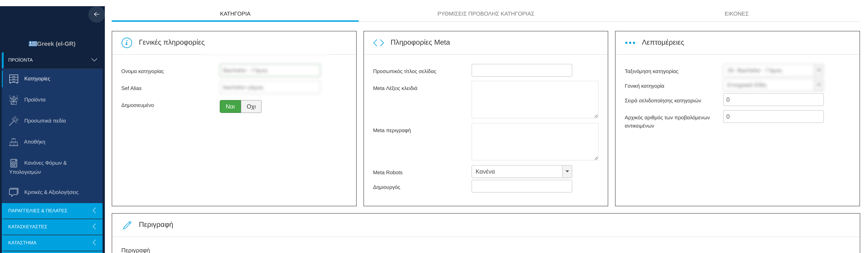This screenshot has height=253, width=868.
Task: Click resize handle of Meta περιγραφή textarea
Action: coord(596,158)
